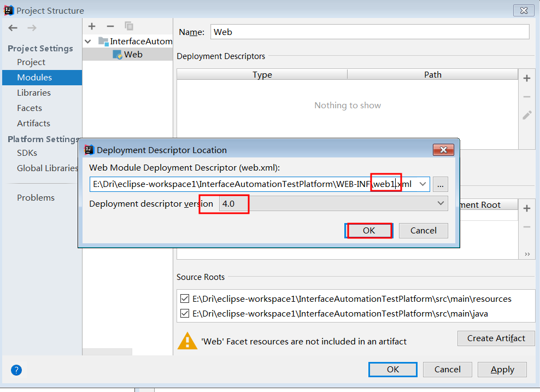The height and width of the screenshot is (392, 540).
Task: Go back with the left arrow icon
Action: (x=13, y=28)
